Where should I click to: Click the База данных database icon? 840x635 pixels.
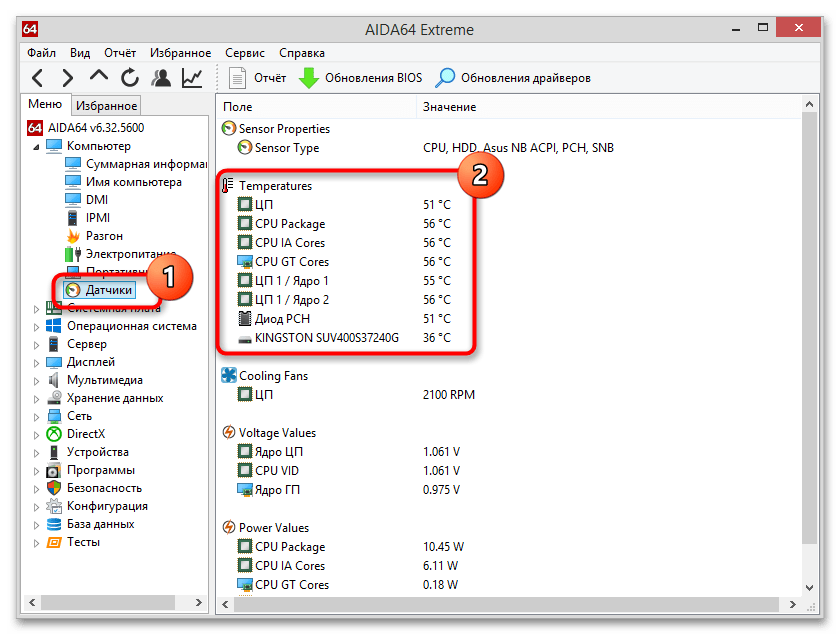pyautogui.click(x=54, y=525)
